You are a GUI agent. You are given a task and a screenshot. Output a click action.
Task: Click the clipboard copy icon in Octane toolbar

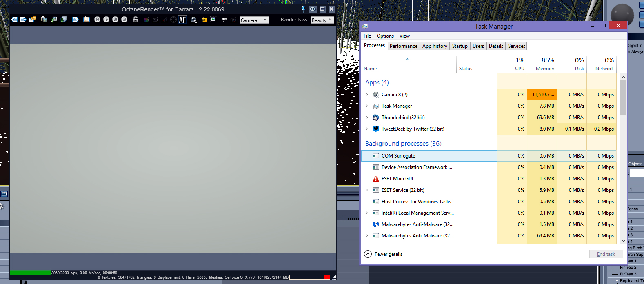click(44, 20)
